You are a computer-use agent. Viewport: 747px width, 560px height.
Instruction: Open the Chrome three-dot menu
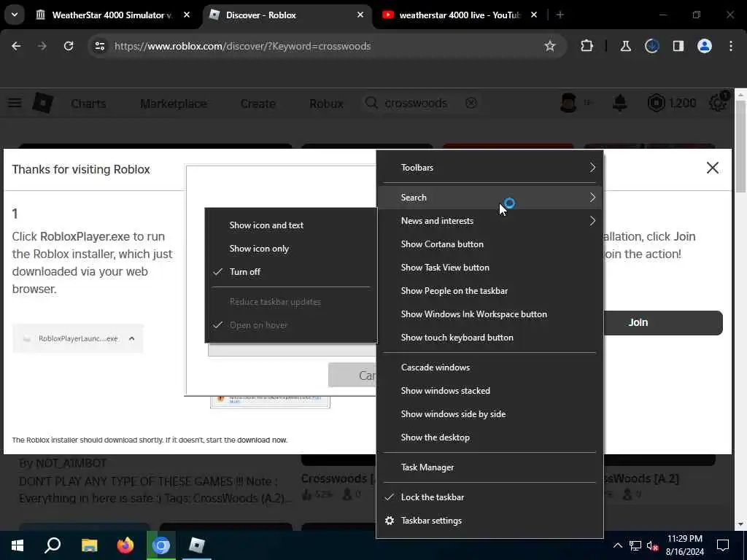[731, 46]
